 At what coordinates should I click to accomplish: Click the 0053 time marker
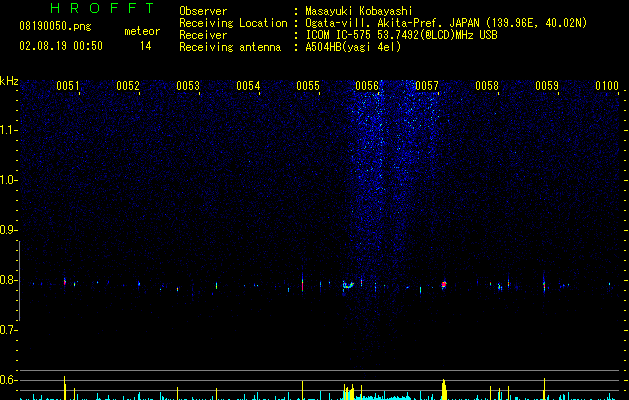tap(188, 85)
